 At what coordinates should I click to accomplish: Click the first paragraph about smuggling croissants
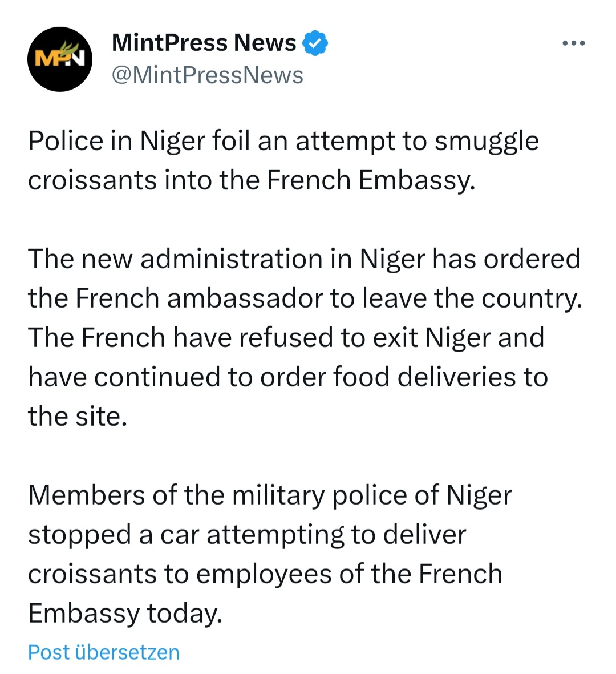283,160
